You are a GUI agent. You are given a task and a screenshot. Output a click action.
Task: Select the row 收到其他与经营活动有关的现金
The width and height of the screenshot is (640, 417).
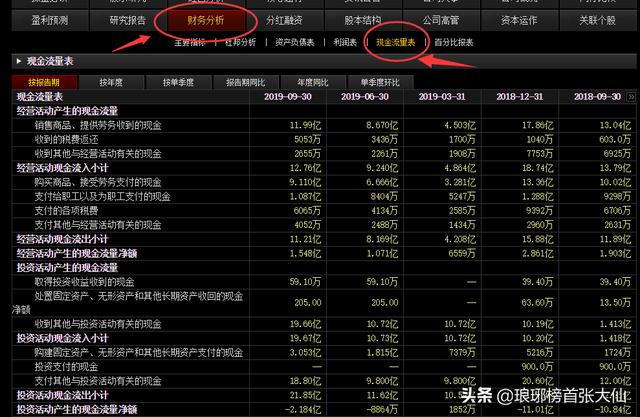click(x=324, y=154)
